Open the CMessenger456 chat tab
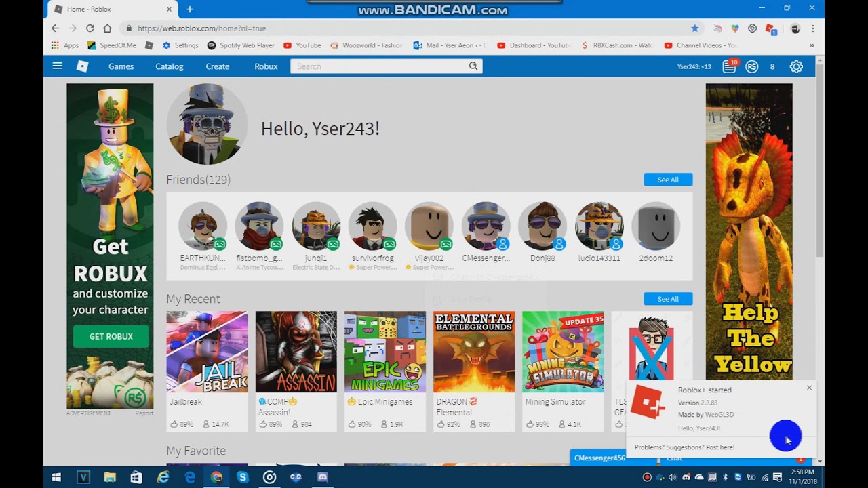The image size is (868, 488). (599, 457)
